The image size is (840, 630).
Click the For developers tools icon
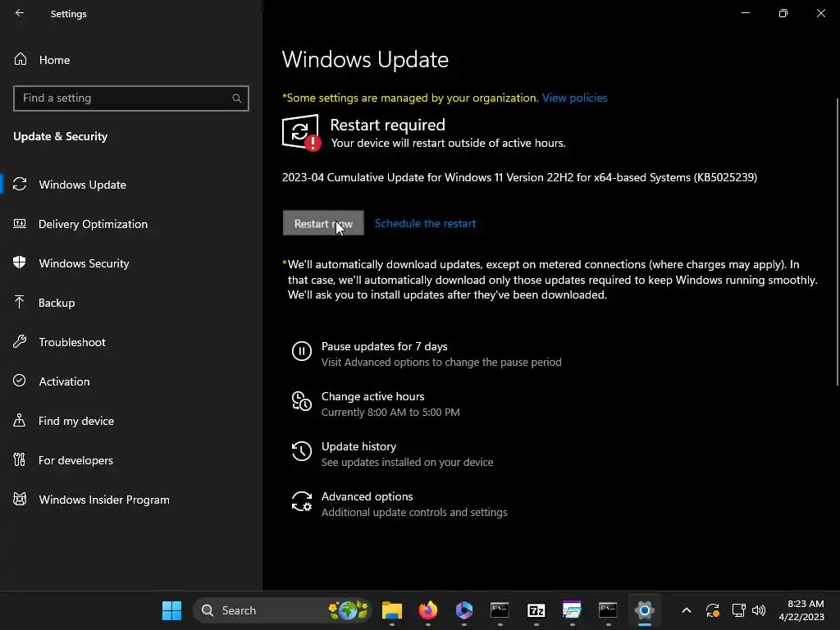point(20,459)
